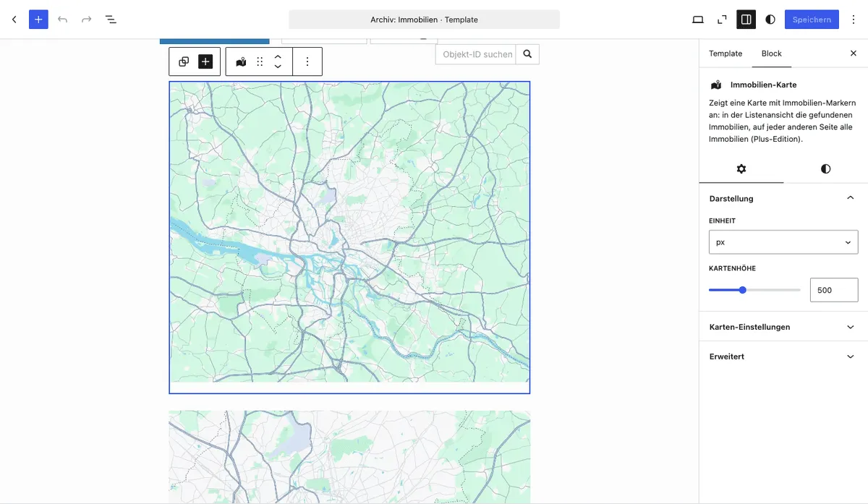Click the Immobilien-Karte heading text
The image size is (868, 504).
pos(763,85)
